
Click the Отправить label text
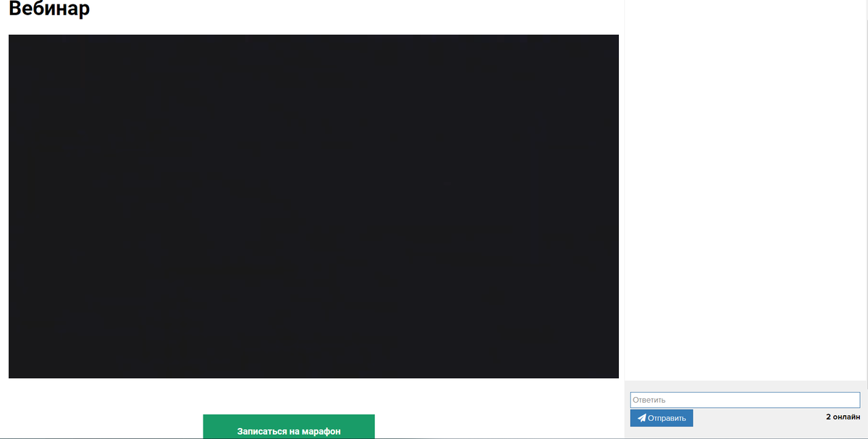coord(667,418)
